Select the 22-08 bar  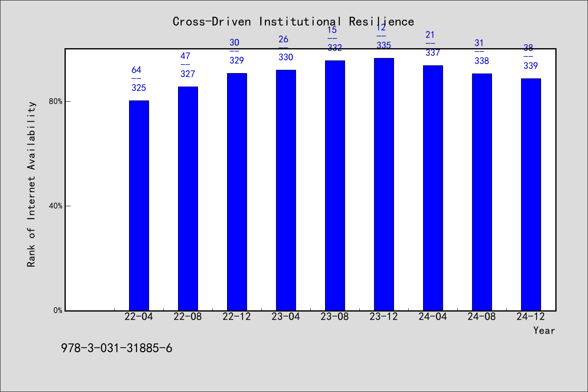(188, 198)
